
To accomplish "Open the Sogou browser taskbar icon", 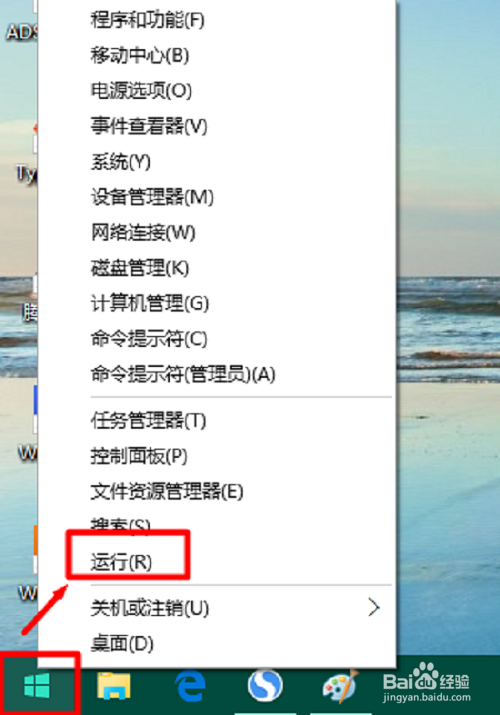I will pyautogui.click(x=265, y=685).
